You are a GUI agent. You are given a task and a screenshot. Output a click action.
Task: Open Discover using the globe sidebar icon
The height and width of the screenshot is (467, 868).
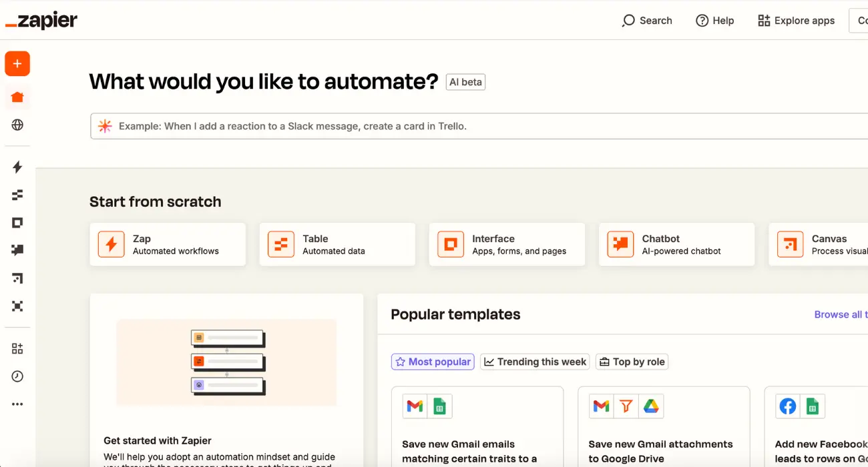(17, 125)
